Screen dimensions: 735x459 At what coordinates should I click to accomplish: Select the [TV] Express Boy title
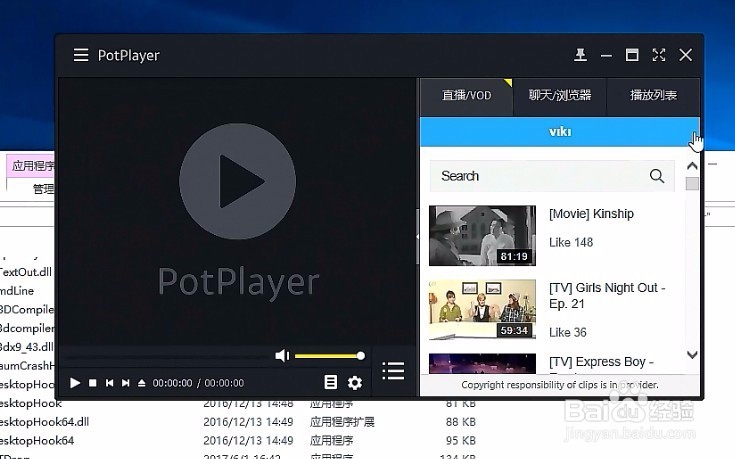pyautogui.click(x=601, y=362)
